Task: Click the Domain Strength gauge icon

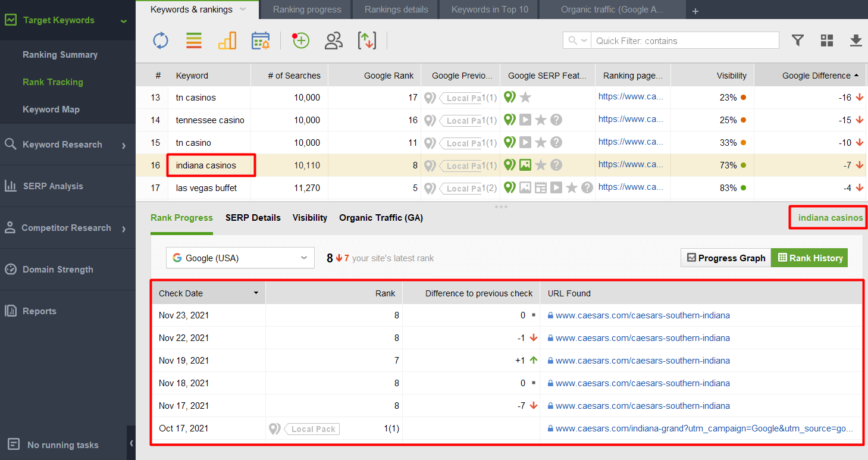Action: [x=10, y=269]
